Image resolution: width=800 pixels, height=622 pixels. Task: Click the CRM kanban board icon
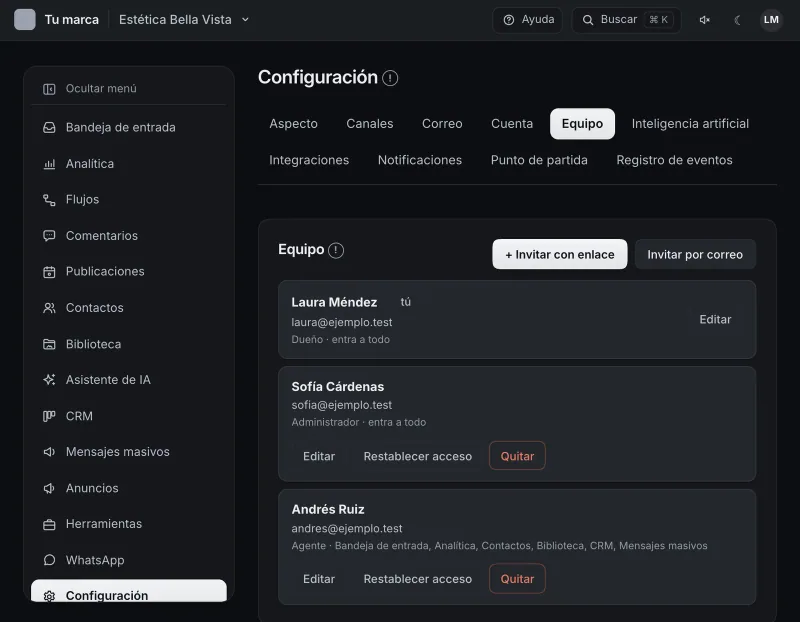[49, 416]
